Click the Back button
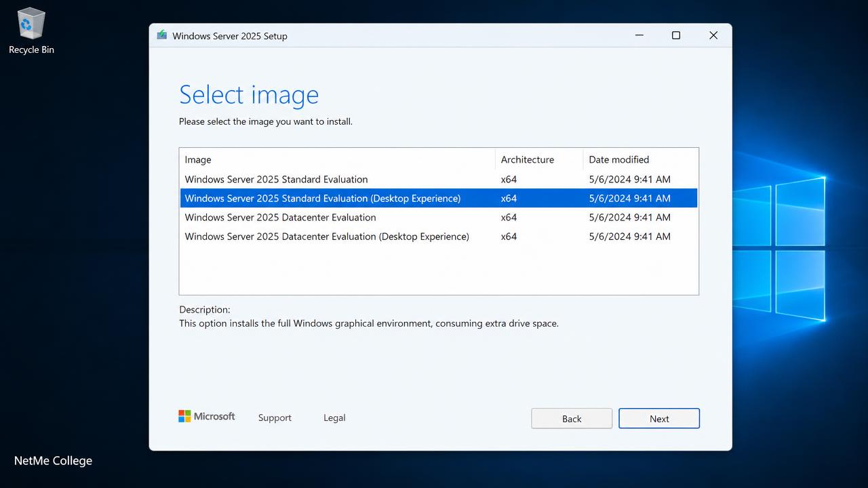 point(572,419)
